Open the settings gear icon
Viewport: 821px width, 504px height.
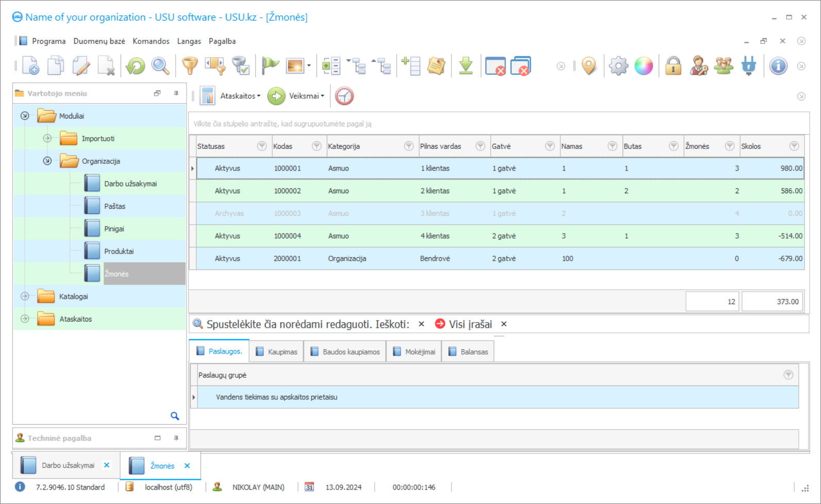point(618,66)
